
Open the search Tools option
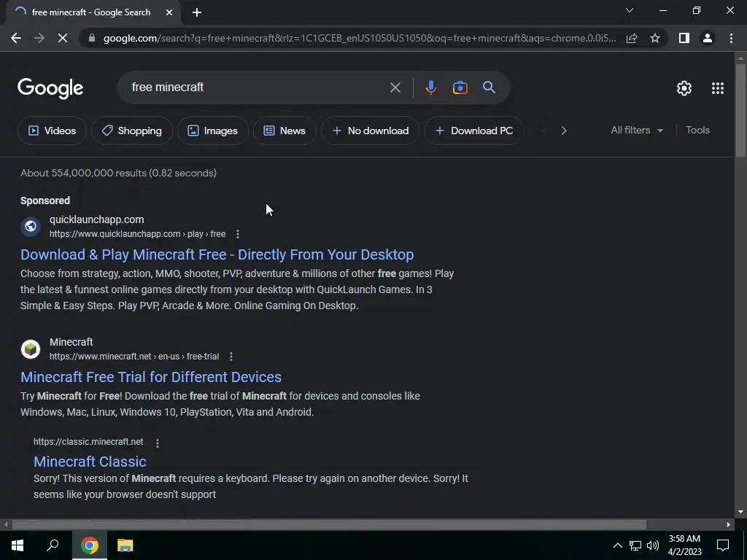697,130
